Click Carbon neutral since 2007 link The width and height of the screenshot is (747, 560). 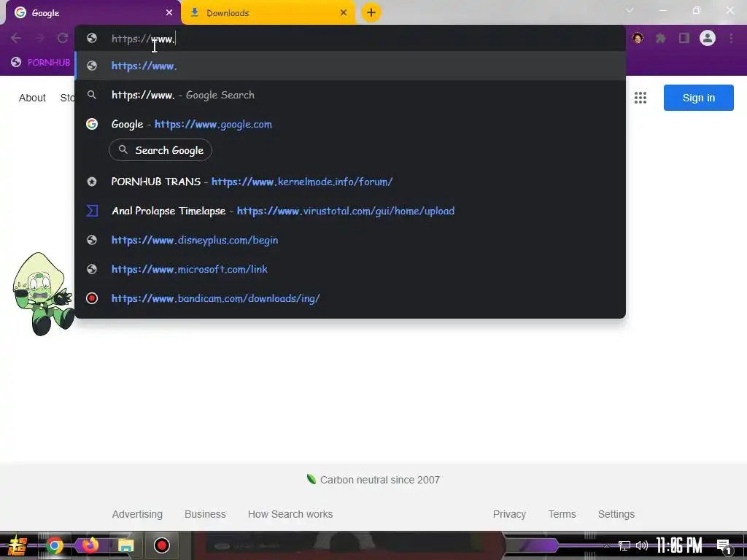point(373,480)
